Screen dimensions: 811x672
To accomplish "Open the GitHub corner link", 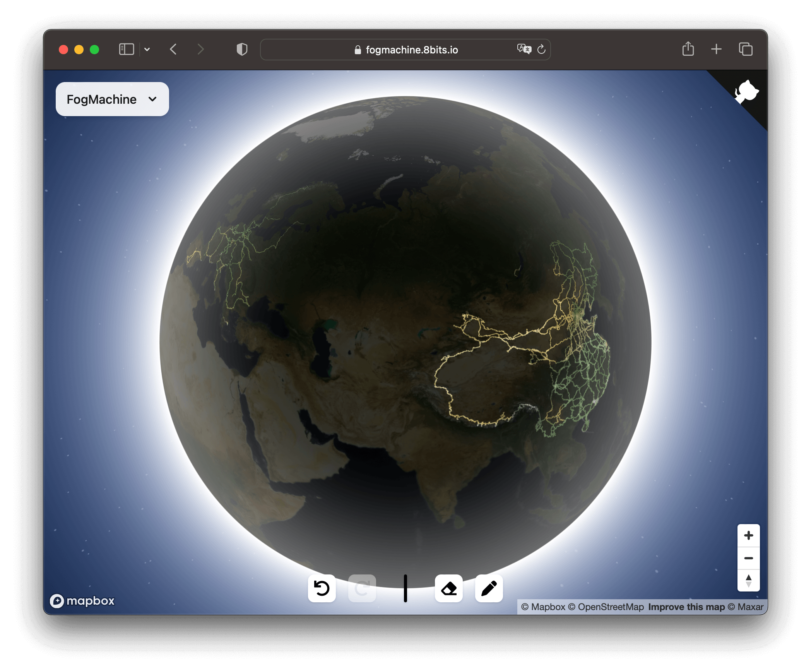I will [747, 92].
